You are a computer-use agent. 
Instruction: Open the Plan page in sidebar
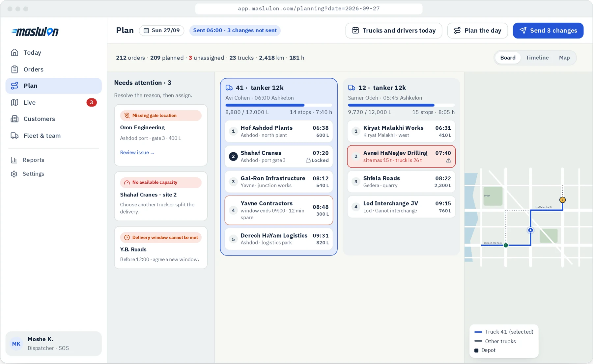[x=54, y=86]
